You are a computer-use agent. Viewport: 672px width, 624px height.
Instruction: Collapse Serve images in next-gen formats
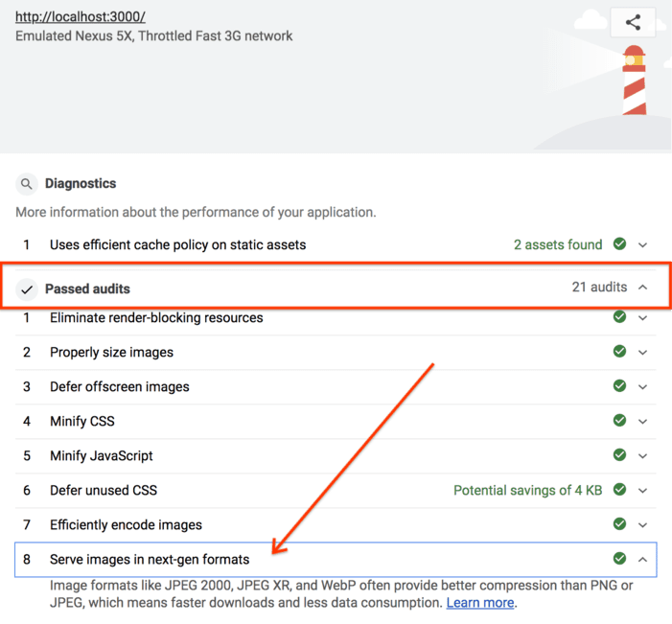[x=643, y=560]
